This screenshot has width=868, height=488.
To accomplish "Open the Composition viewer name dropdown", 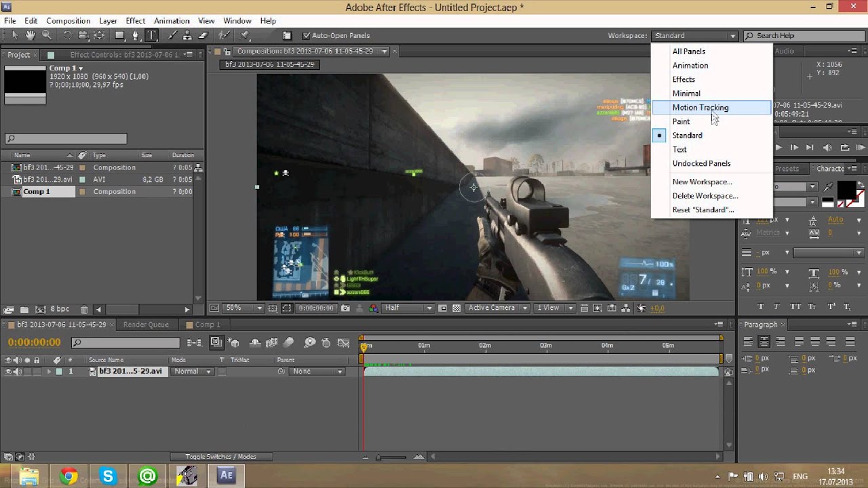I will click(312, 51).
